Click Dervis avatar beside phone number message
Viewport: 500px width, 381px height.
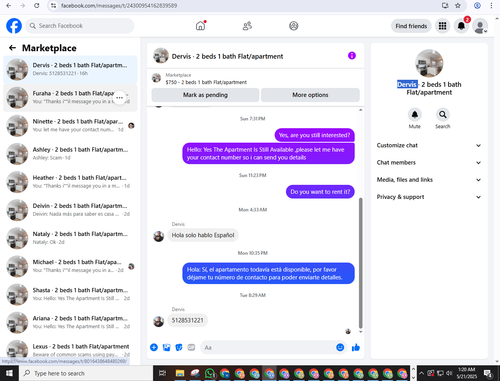(159, 321)
